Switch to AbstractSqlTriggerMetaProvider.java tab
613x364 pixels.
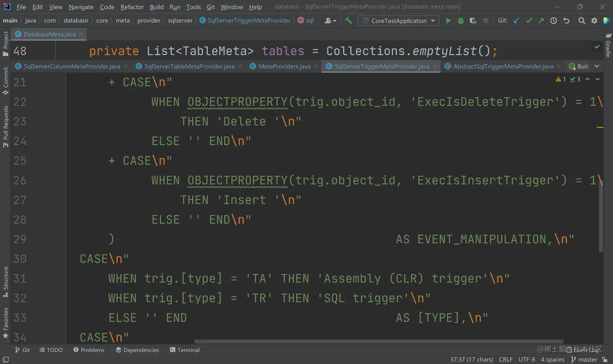pos(503,66)
